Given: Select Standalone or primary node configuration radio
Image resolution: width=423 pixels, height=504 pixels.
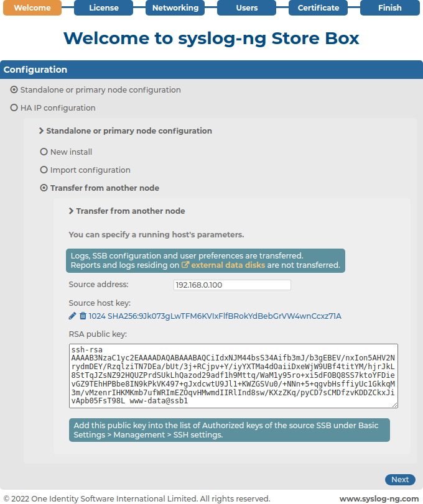Looking at the screenshot, I should pyautogui.click(x=14, y=89).
